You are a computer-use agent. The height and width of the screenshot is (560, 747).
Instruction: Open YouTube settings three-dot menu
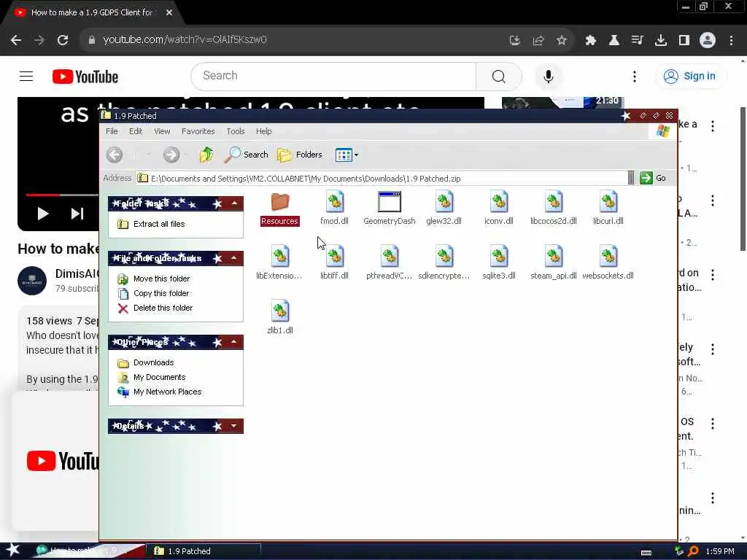point(635,77)
